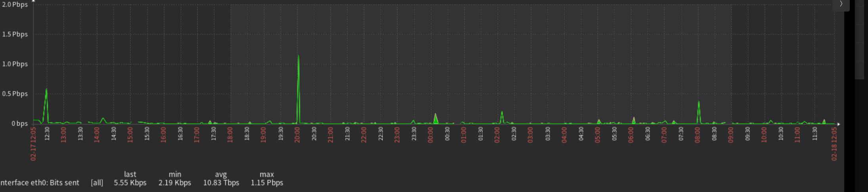The image size is (868, 192).
Task: Click the bump just after 00:00
Action: click(436, 119)
